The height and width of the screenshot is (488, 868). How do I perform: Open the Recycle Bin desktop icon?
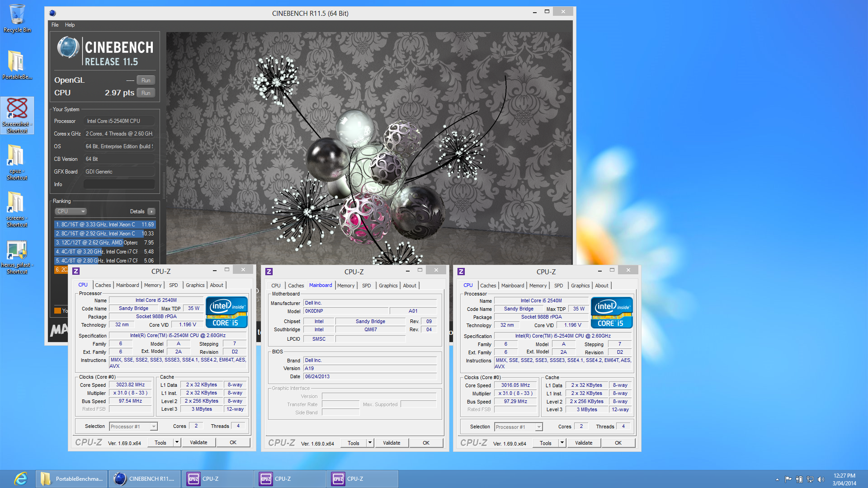point(17,18)
